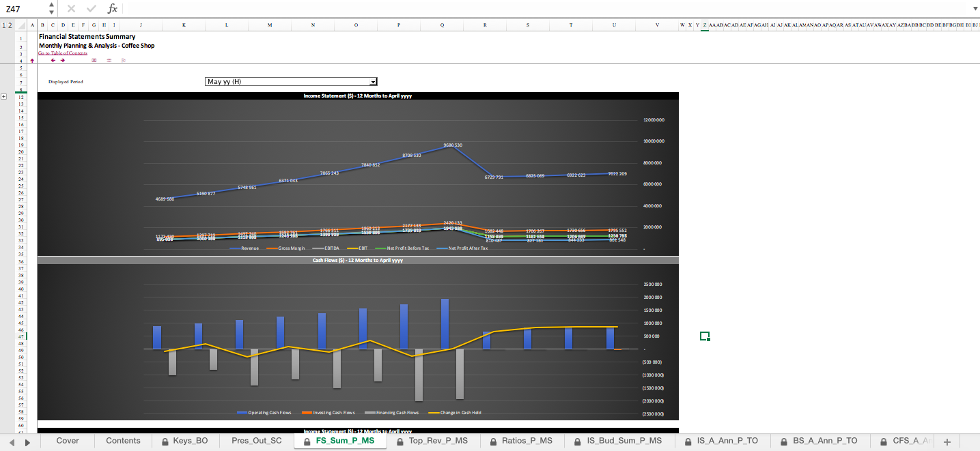
Task: Open the Displayed Period dropdown
Action: 373,82
